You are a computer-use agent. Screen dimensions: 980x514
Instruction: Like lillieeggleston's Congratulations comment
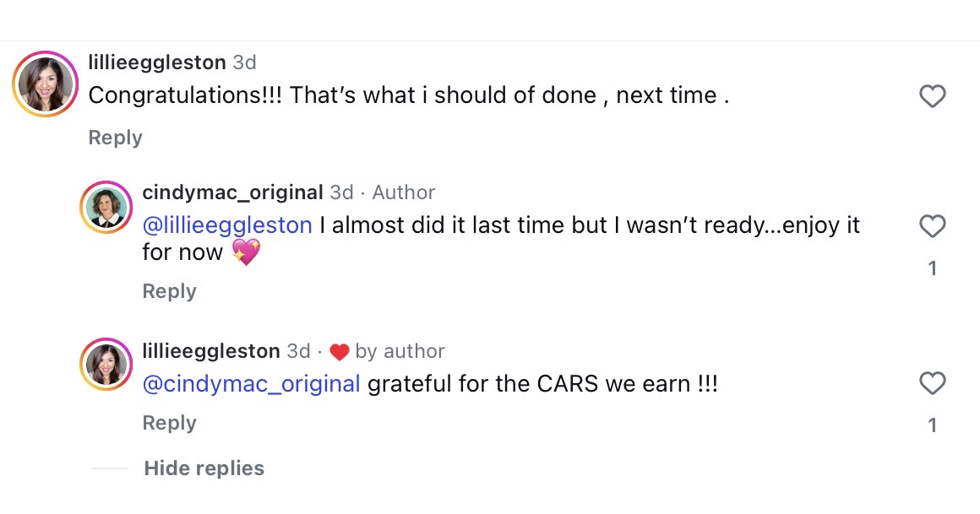(932, 97)
